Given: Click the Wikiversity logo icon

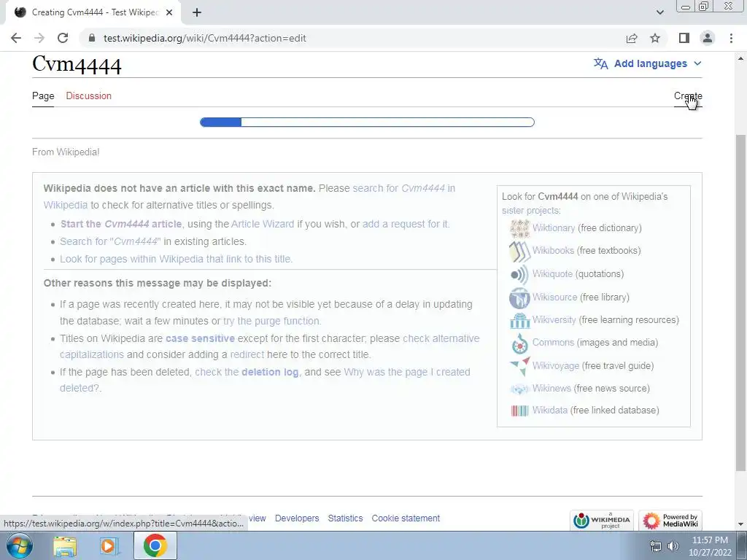Looking at the screenshot, I should click(x=519, y=320).
